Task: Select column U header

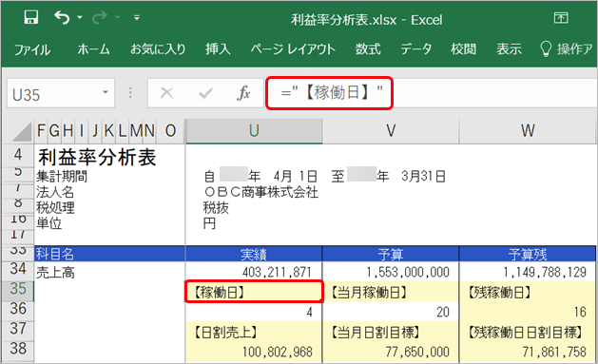Action: 254,131
